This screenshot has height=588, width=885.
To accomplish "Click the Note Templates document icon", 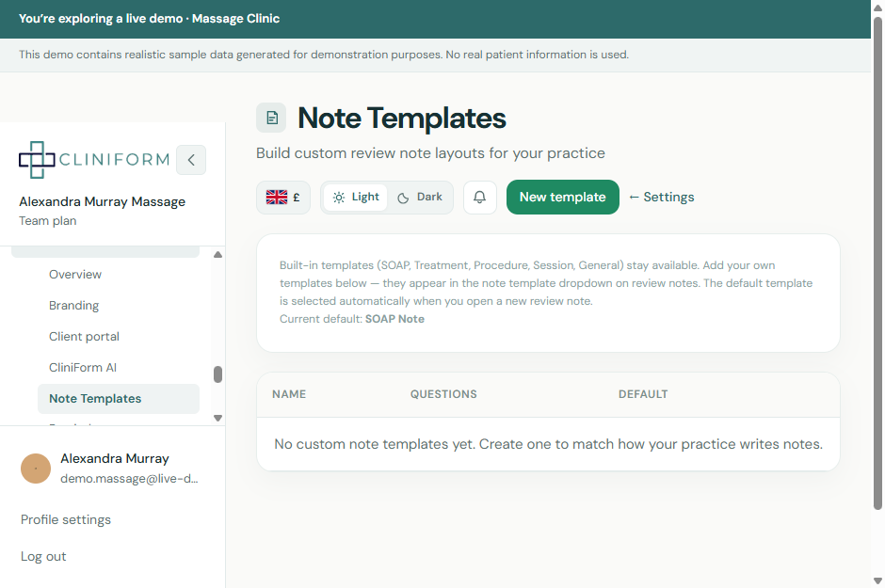I will (x=271, y=118).
